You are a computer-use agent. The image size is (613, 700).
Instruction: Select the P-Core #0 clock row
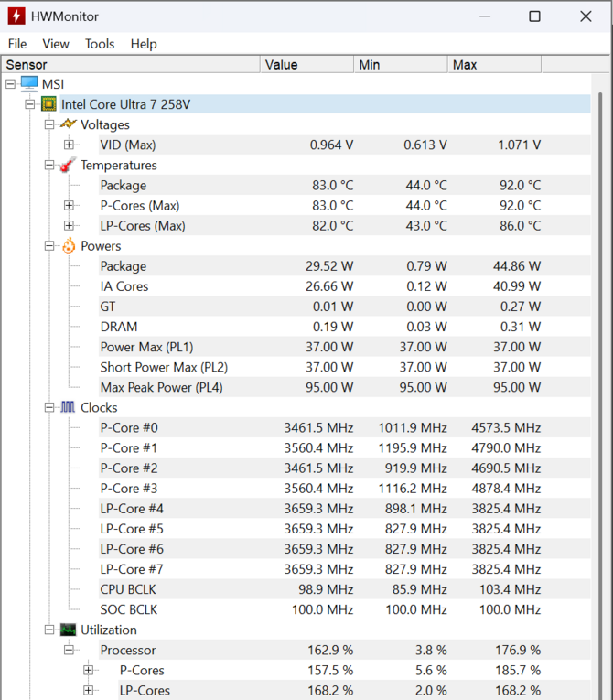(x=344, y=427)
